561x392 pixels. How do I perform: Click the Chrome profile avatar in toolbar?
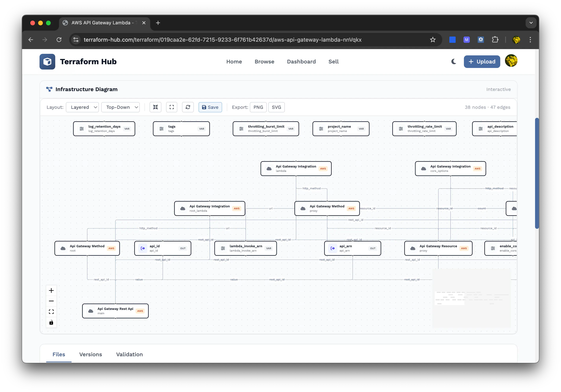[x=516, y=39]
